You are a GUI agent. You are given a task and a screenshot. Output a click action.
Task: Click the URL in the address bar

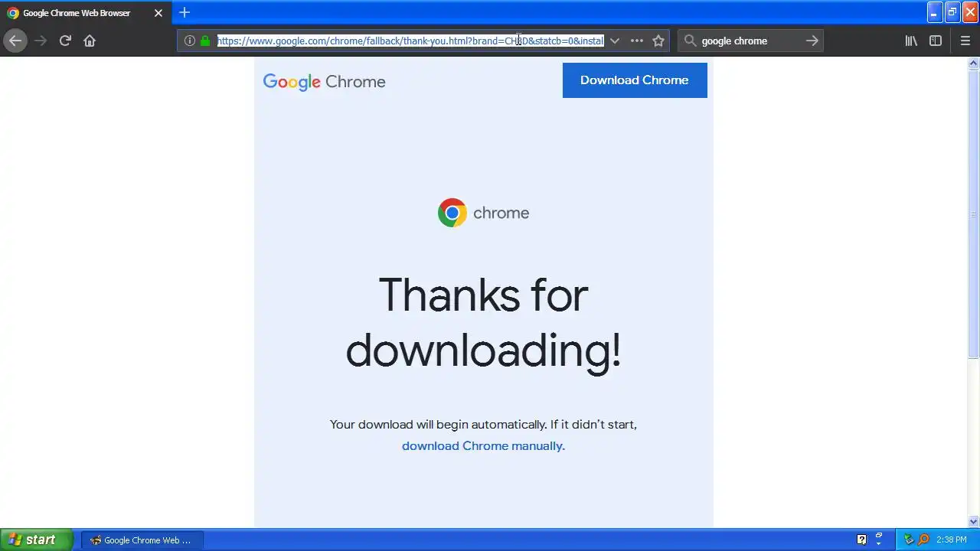tap(410, 41)
